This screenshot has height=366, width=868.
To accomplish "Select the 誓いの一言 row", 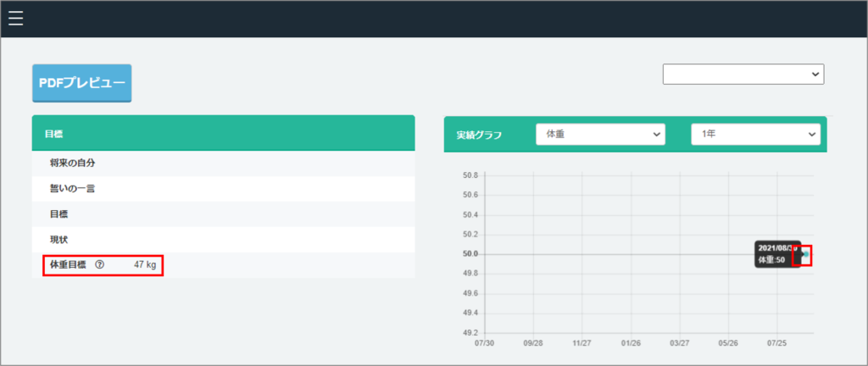I will click(72, 188).
